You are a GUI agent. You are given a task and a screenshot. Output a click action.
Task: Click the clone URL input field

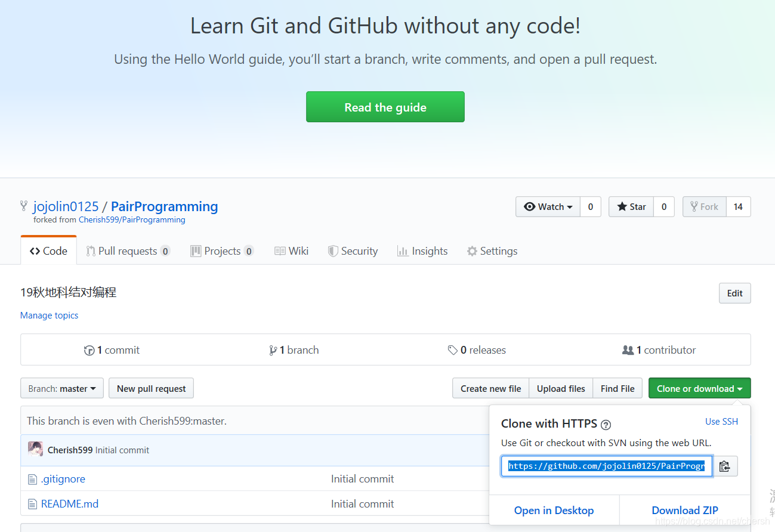click(x=607, y=466)
